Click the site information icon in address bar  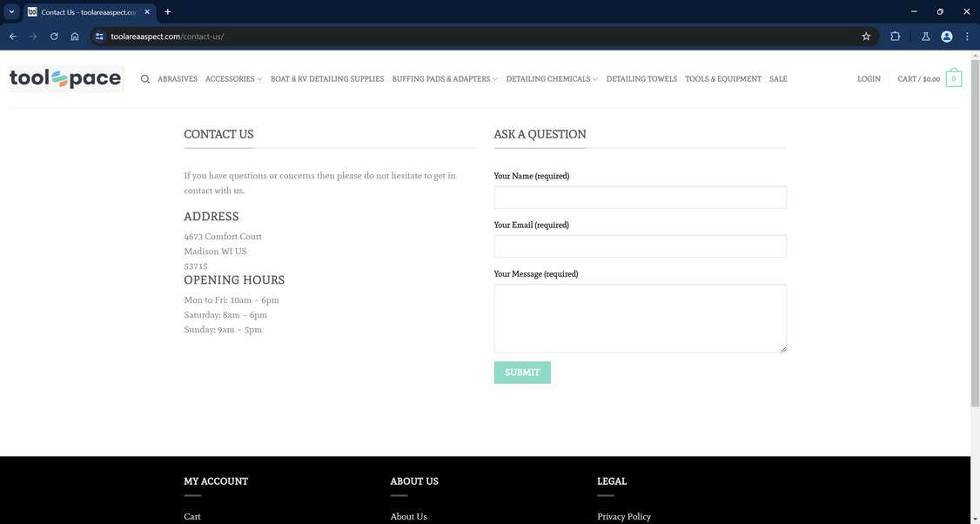click(97, 35)
